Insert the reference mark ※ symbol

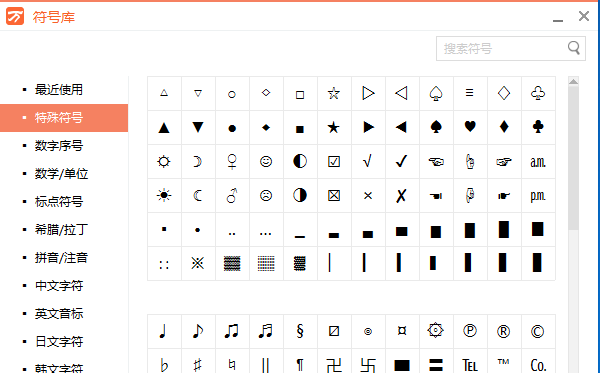198,263
